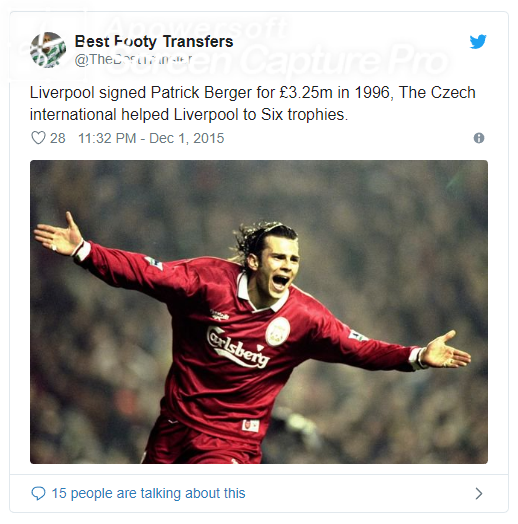Expand conversation using the right chevron arrow

pyautogui.click(x=479, y=494)
